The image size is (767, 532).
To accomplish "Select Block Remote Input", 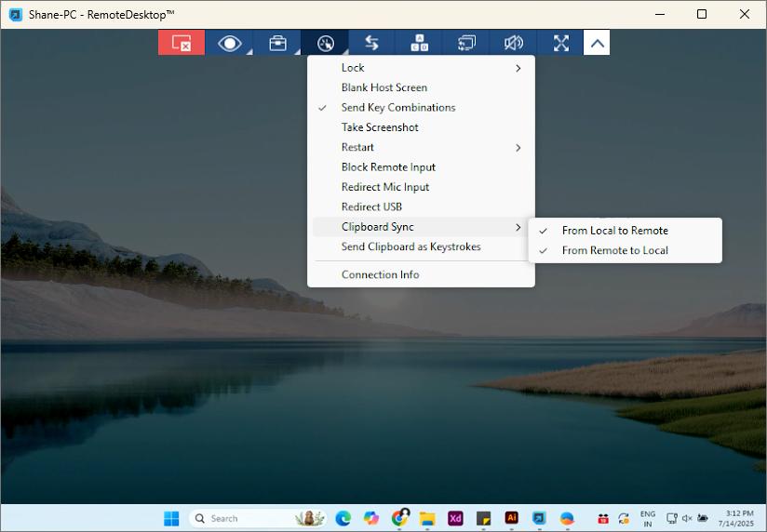I will click(x=388, y=167).
